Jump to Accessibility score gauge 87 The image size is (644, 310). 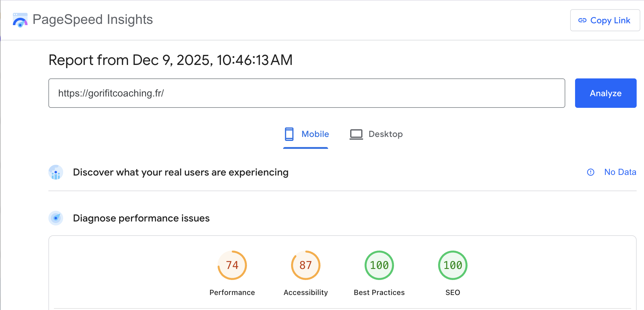305,265
